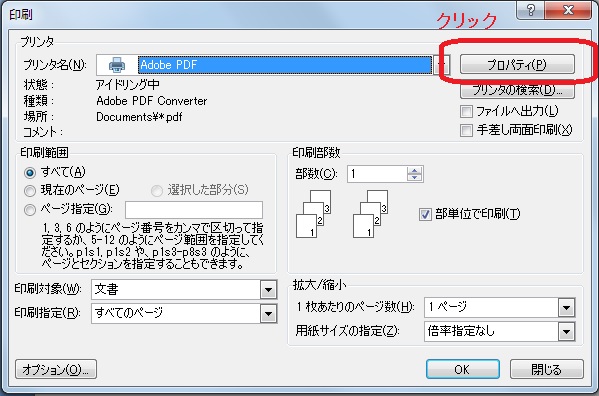Decrease copies with the down spinner arrow
Viewport: 599px width, 396px height.
coord(414,178)
